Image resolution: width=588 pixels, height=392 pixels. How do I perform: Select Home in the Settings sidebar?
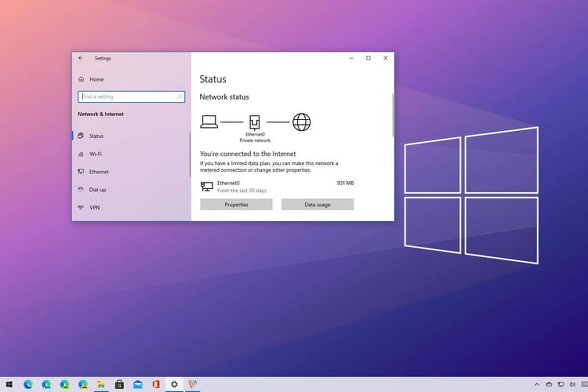point(96,79)
